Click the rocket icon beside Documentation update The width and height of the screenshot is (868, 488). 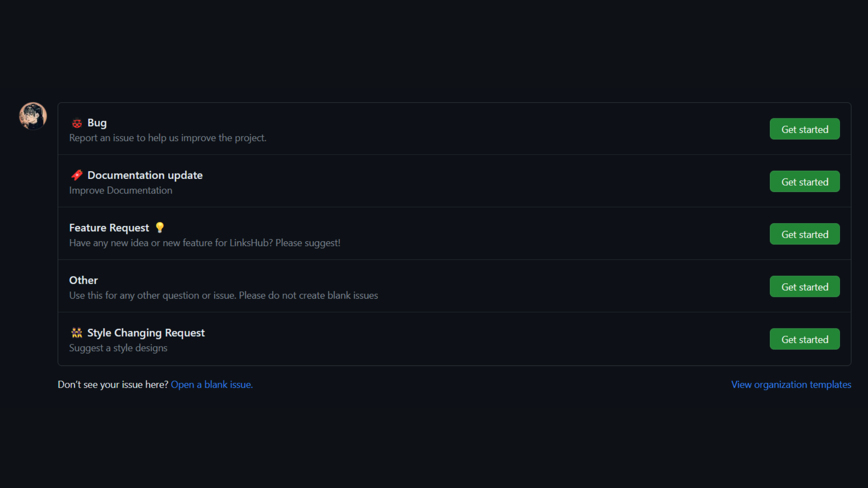(x=77, y=175)
